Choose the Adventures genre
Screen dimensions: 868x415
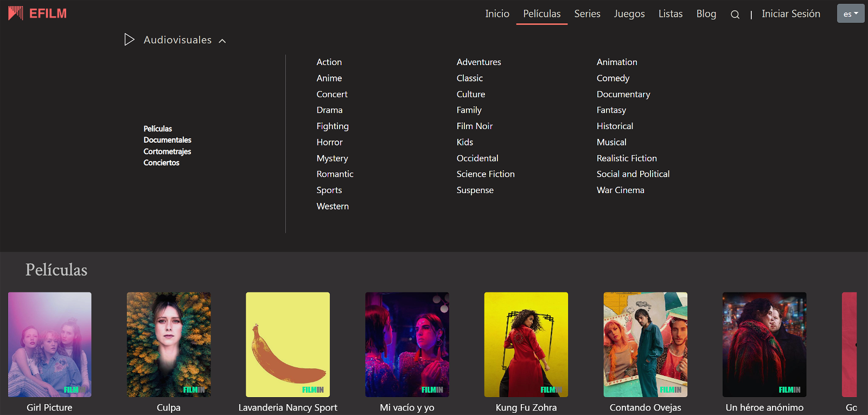click(478, 62)
